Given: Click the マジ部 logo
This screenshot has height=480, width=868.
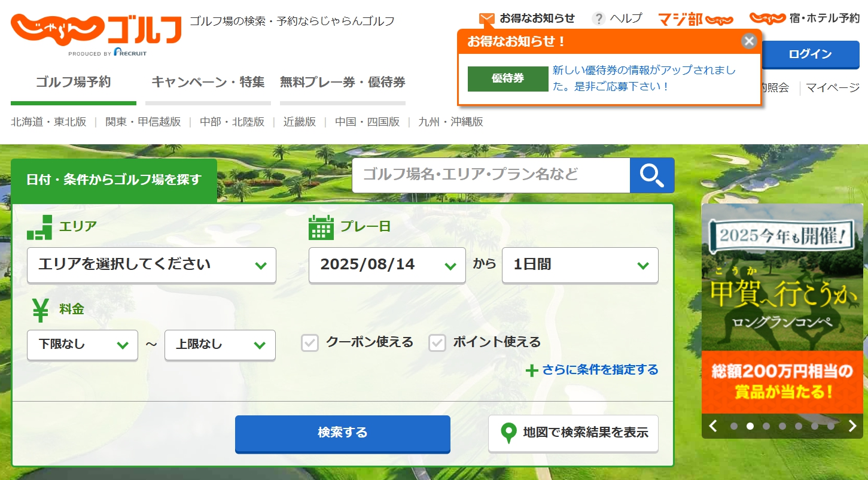Looking at the screenshot, I should 695,20.
